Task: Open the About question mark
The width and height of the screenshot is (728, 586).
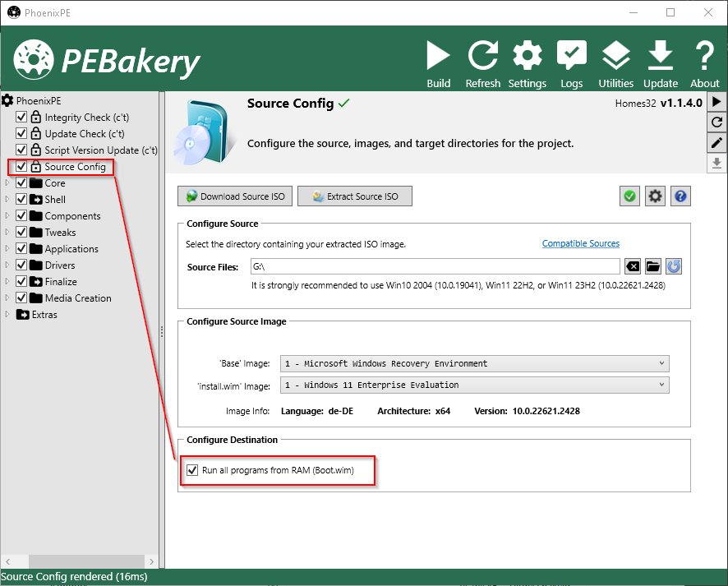Action: tap(704, 63)
